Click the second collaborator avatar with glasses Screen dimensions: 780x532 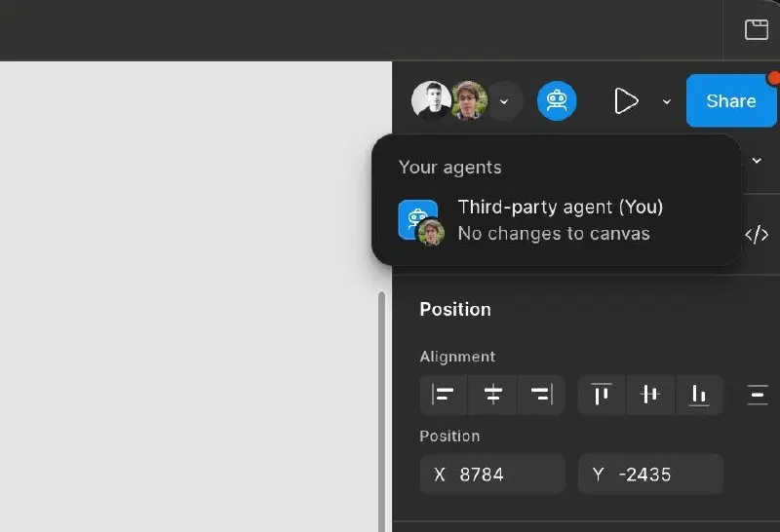click(469, 100)
